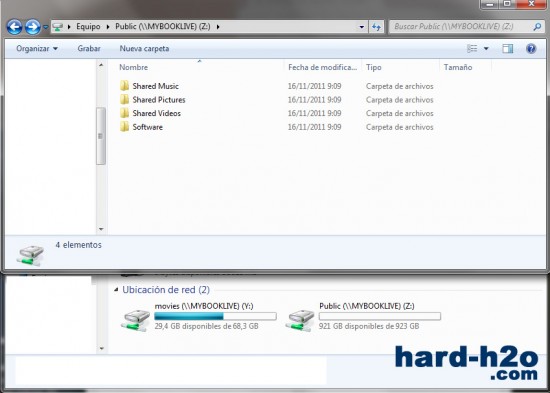Click the Shared Music folder icon
This screenshot has height=393, width=550.
[124, 86]
